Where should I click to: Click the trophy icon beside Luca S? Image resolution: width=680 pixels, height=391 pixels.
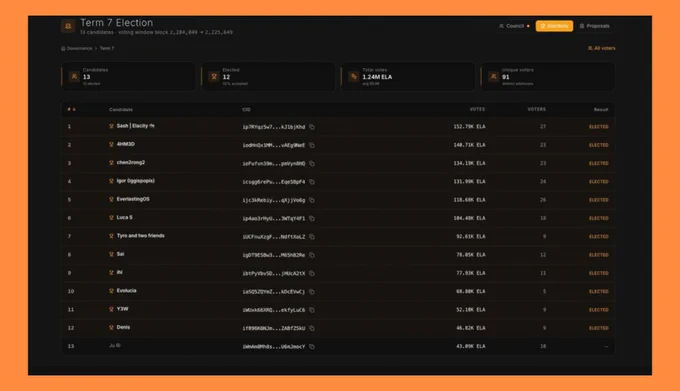point(111,218)
